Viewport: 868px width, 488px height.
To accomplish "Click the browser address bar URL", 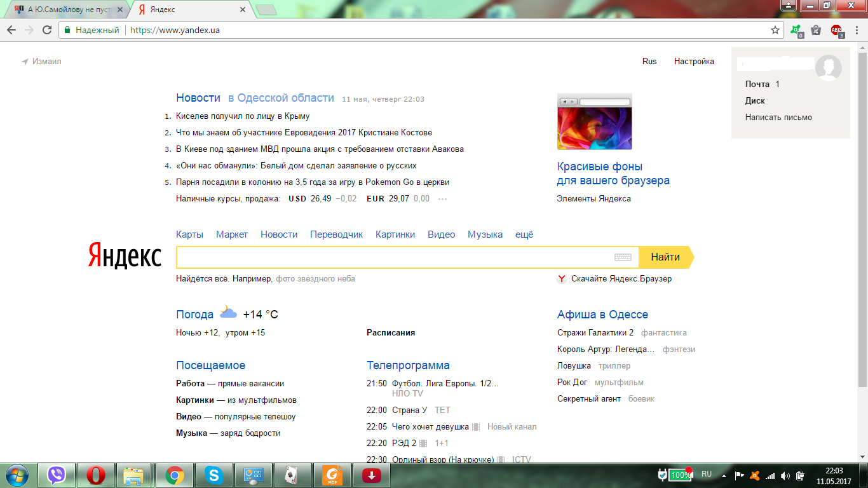I will pos(175,30).
